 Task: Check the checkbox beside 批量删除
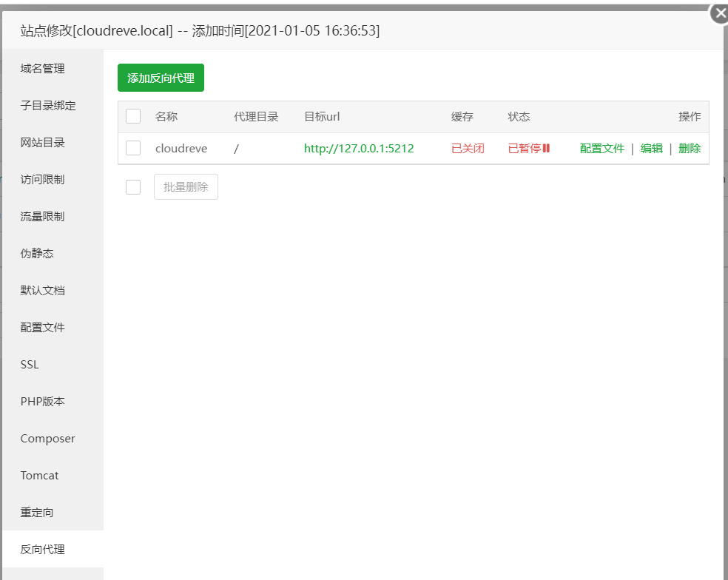coord(132,186)
